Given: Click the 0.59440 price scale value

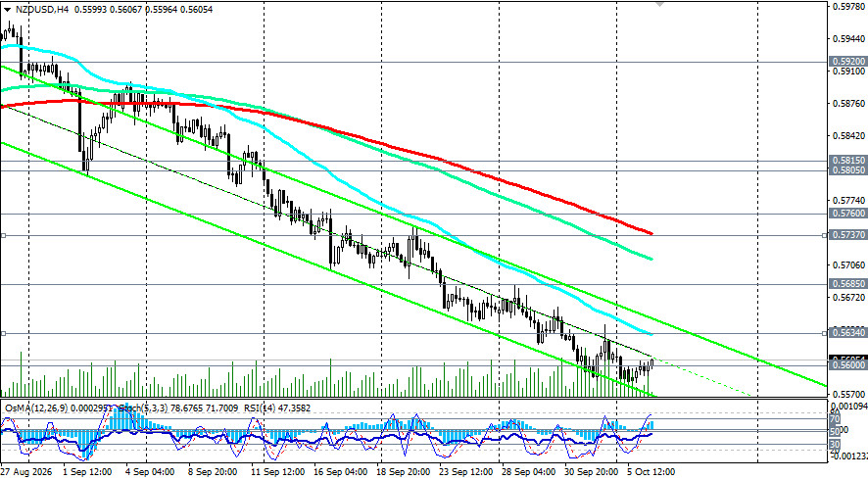Looking at the screenshot, I should pyautogui.click(x=848, y=39).
